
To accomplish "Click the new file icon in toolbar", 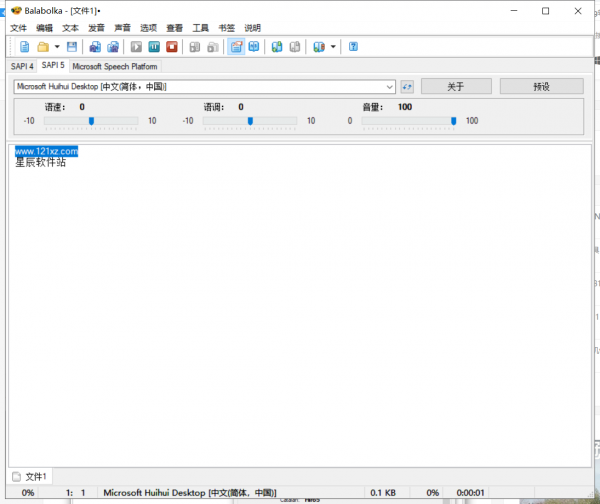I will point(24,47).
